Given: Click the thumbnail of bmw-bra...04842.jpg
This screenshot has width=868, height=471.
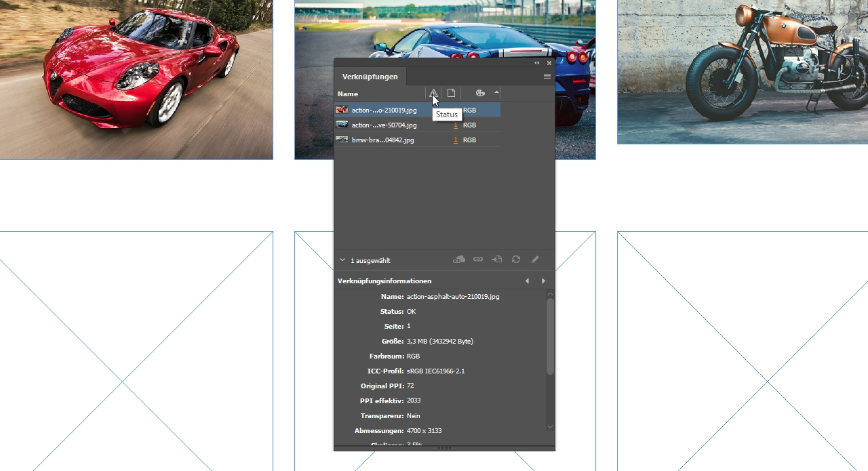Looking at the screenshot, I should click(342, 140).
